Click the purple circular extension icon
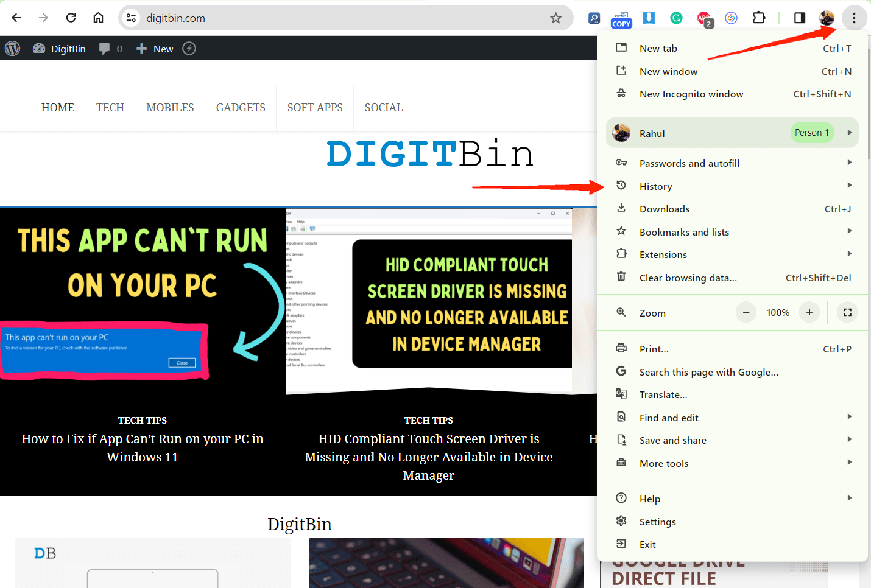Viewport: 871px width, 588px height. [x=732, y=18]
